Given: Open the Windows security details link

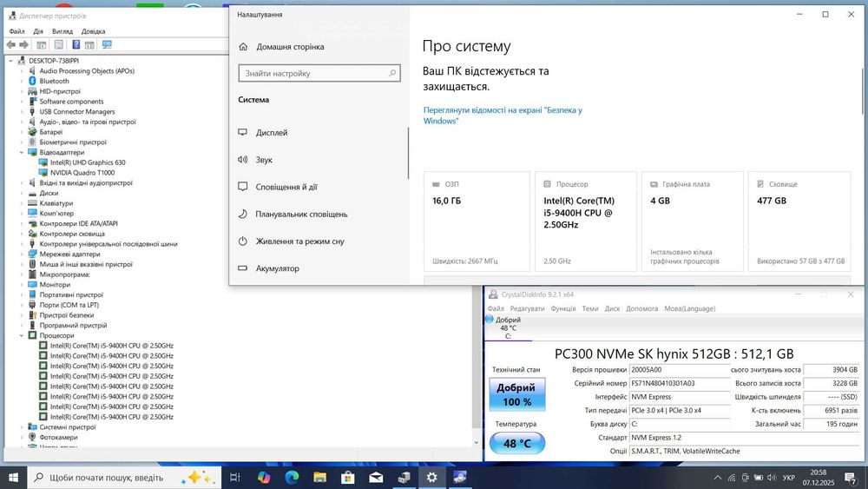Looking at the screenshot, I should (503, 116).
